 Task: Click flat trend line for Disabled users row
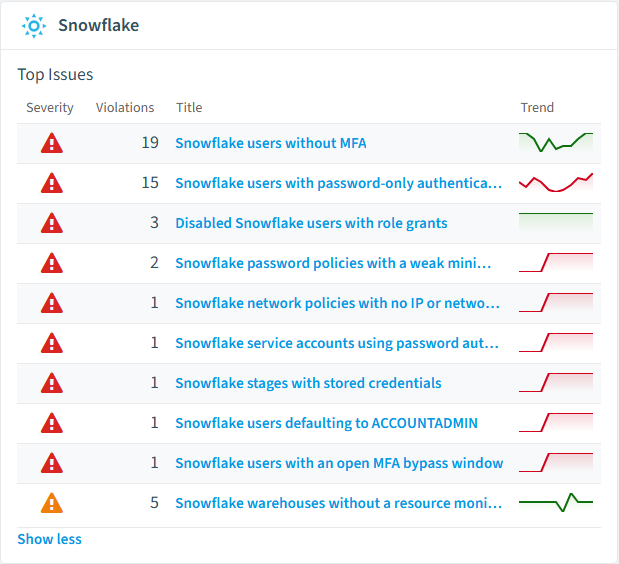(556, 223)
